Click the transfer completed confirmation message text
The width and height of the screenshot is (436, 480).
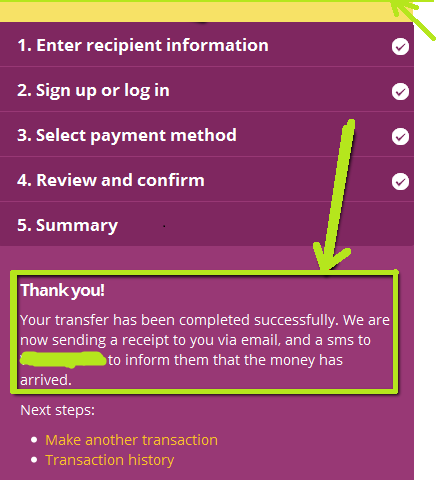(x=205, y=350)
